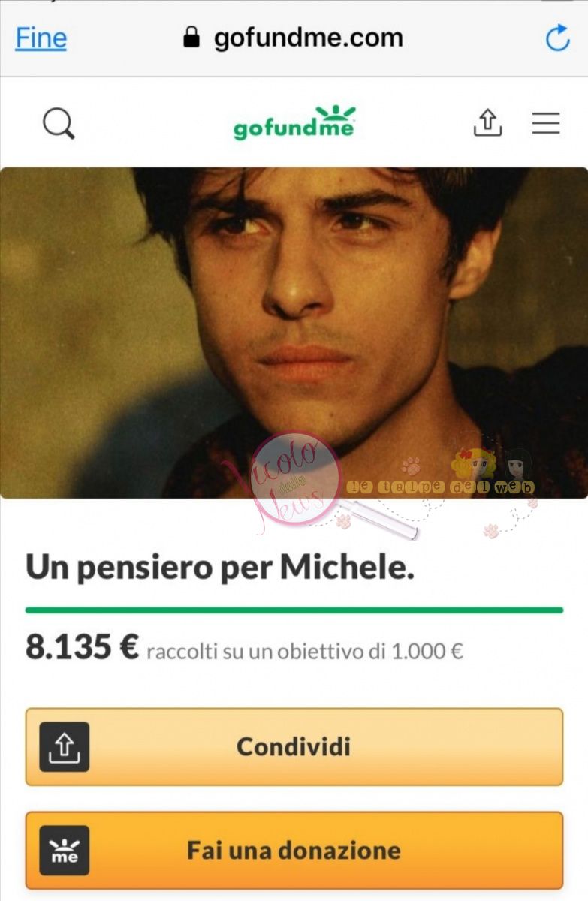Click the green fundraising progress bar
The image size is (588, 901).
294,610
